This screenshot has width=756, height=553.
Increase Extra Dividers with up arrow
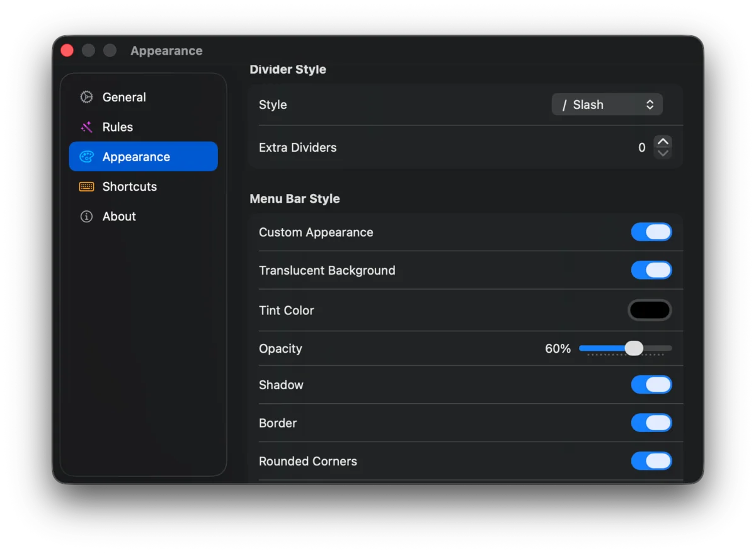663,142
